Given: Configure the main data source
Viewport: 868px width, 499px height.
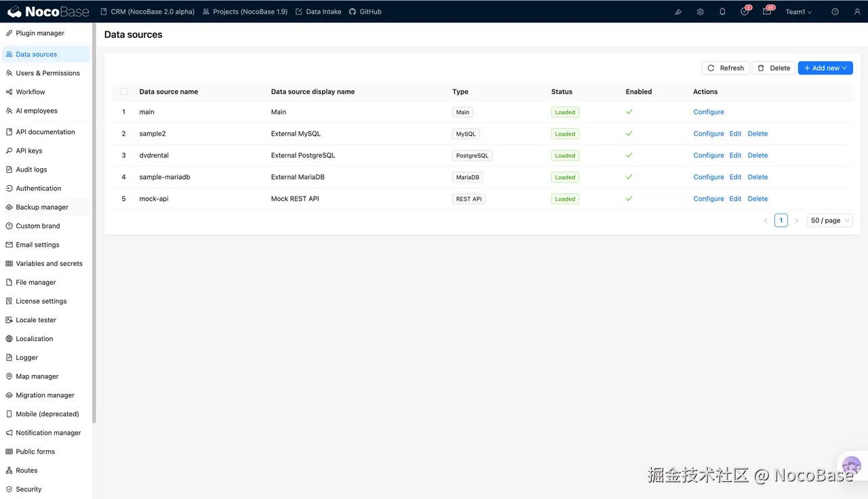Looking at the screenshot, I should pyautogui.click(x=709, y=112).
